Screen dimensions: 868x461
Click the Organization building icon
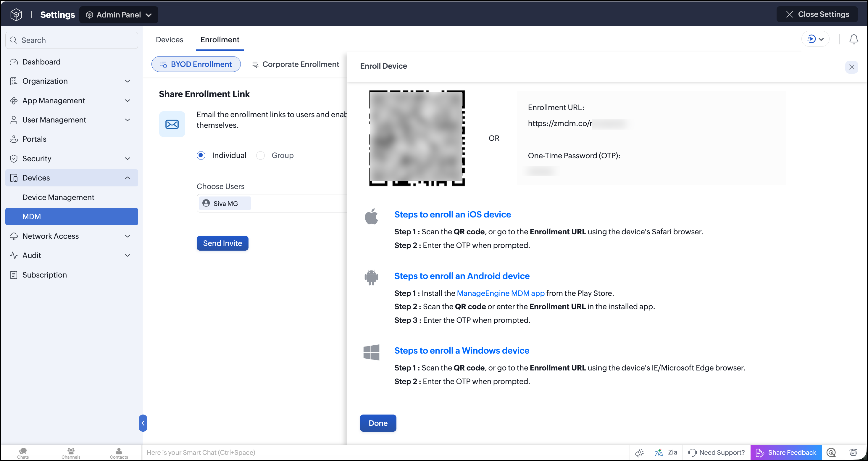(x=14, y=81)
